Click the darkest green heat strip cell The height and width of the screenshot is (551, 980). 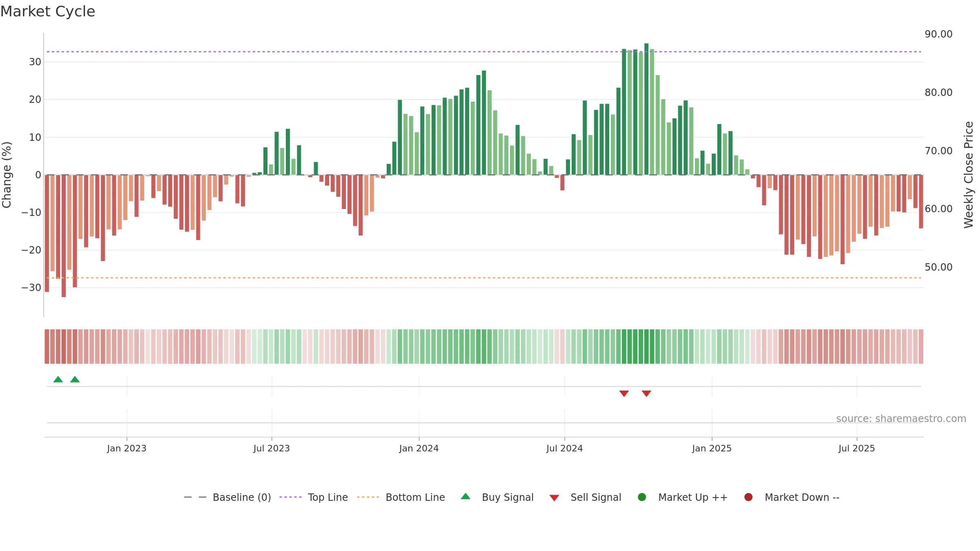click(646, 347)
